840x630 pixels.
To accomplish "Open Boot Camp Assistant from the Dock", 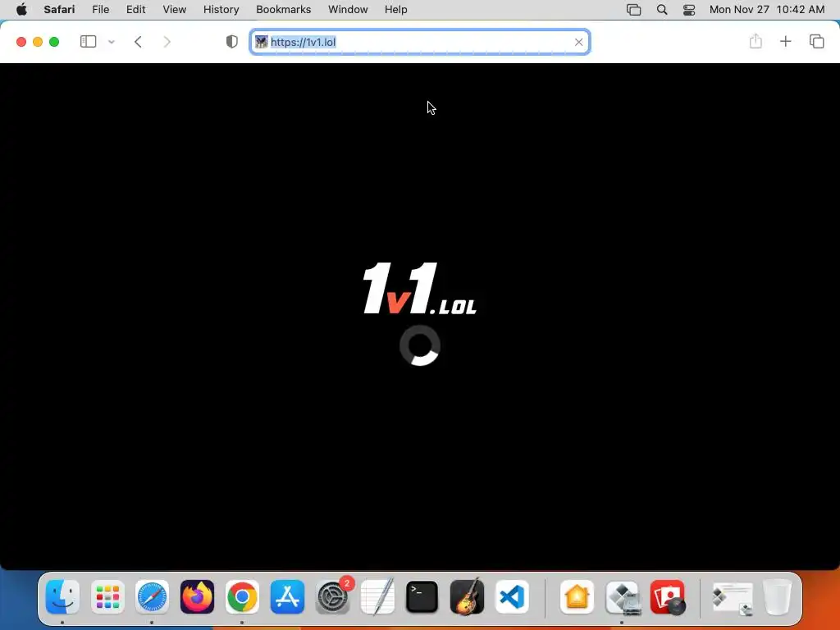I will coord(623,596).
